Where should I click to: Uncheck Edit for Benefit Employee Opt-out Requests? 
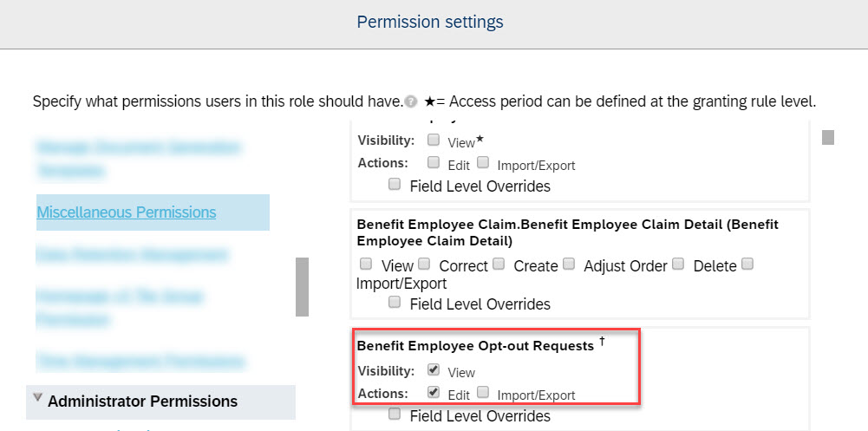coord(434,392)
